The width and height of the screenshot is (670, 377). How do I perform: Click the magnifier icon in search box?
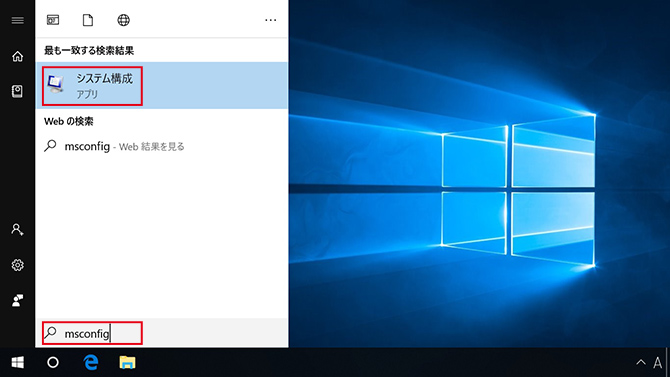coord(51,332)
